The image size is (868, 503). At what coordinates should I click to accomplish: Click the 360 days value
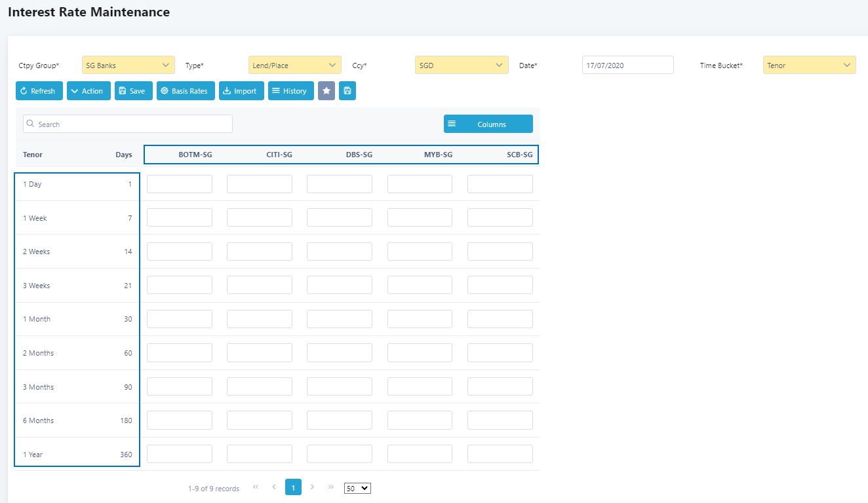click(x=126, y=455)
